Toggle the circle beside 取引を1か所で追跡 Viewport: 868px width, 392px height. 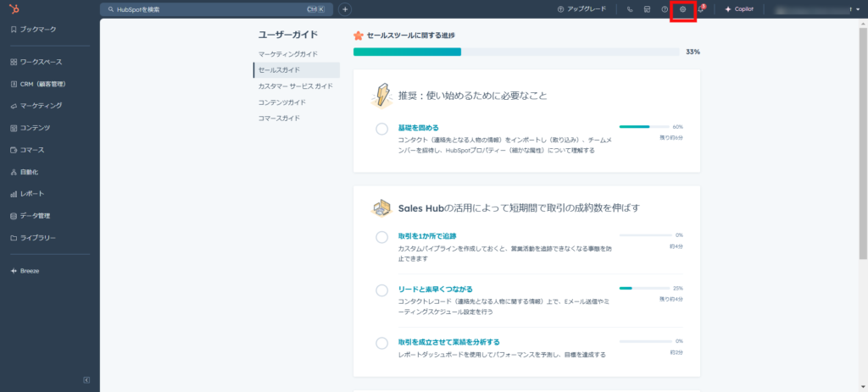382,237
